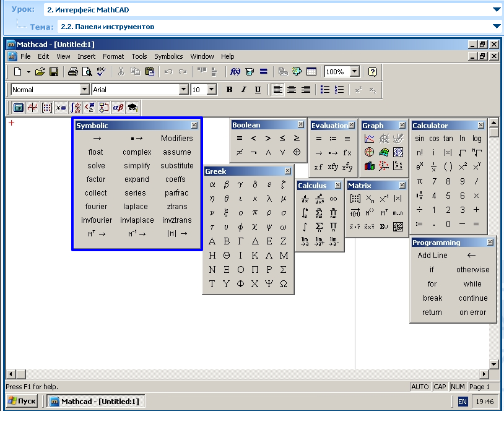Toggle Underline formatting
The height and width of the screenshot is (422, 504).
258,90
